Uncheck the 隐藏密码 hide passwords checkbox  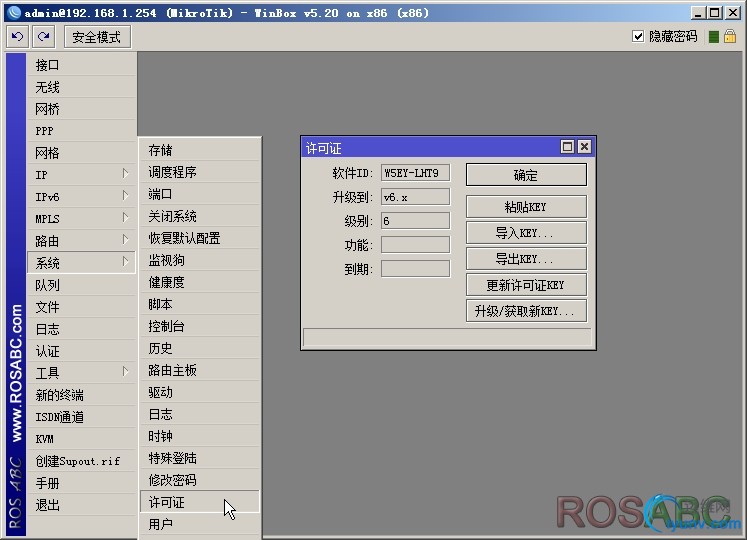pyautogui.click(x=638, y=36)
